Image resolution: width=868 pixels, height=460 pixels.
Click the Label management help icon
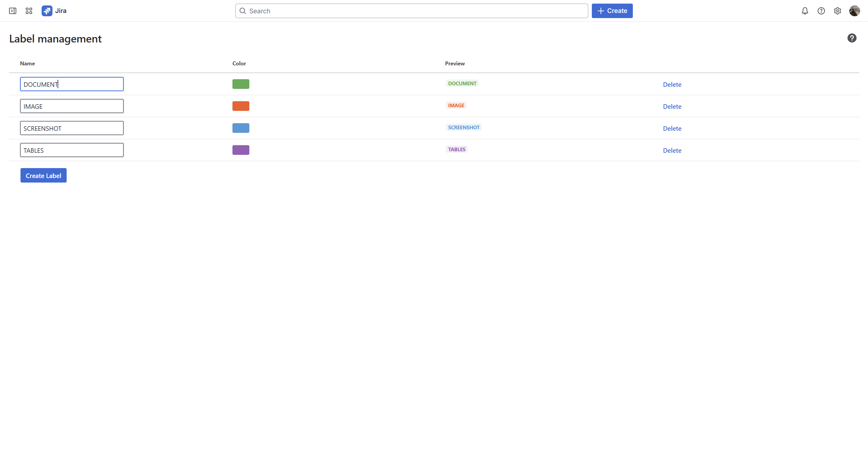point(852,38)
